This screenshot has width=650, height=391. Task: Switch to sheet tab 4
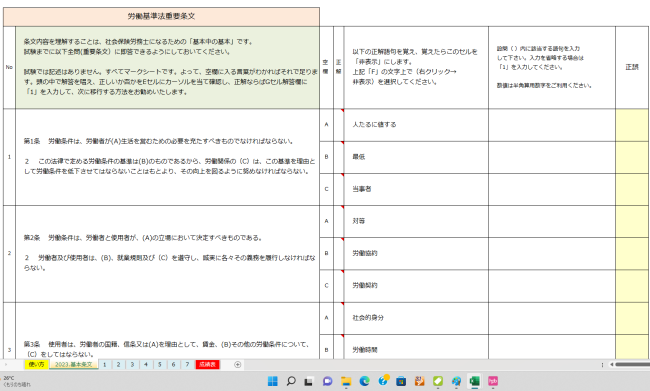(146, 364)
